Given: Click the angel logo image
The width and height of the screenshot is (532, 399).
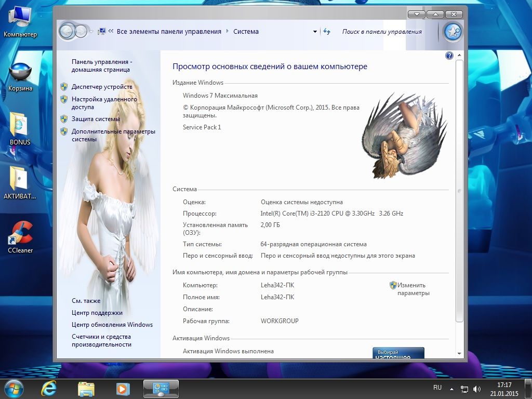Looking at the screenshot, I should pyautogui.click(x=405, y=136).
